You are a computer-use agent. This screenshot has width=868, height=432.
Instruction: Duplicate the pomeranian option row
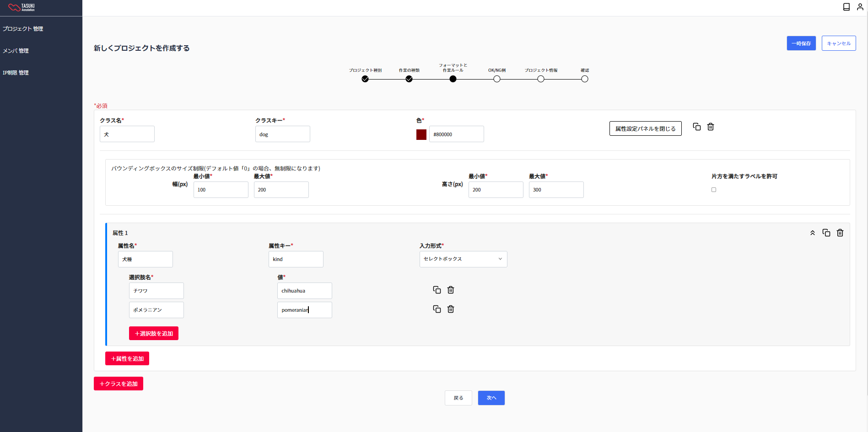[437, 309]
